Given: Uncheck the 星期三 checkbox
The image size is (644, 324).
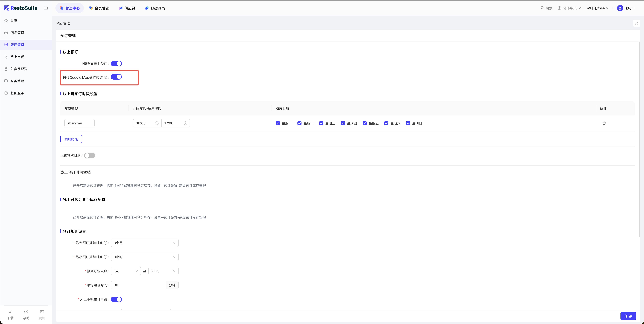Looking at the screenshot, I should pyautogui.click(x=321, y=123).
